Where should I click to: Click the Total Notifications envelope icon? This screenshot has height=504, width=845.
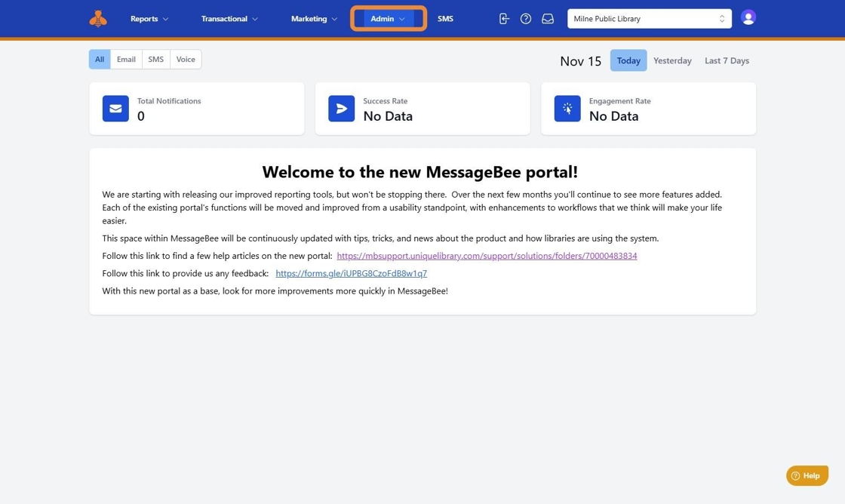click(115, 109)
